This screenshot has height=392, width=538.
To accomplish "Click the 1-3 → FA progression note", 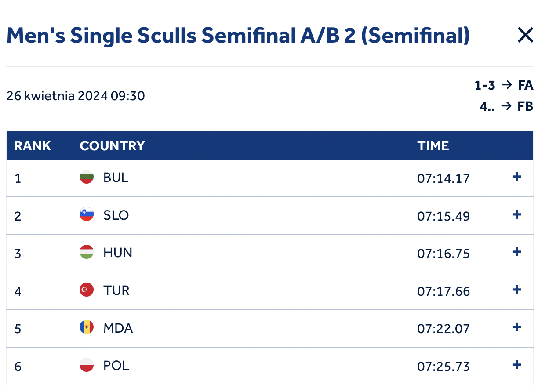I will click(504, 85).
